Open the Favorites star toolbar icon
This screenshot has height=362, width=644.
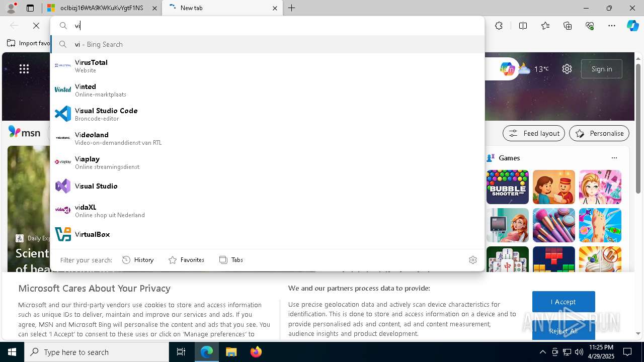coord(545,26)
